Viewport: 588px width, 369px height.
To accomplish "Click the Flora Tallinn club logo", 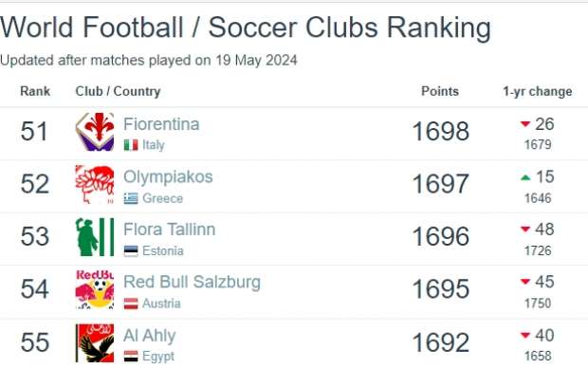I will pyautogui.click(x=95, y=237).
